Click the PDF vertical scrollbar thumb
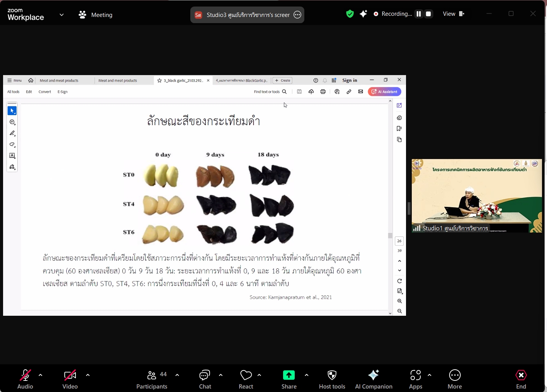The width and height of the screenshot is (547, 392). pyautogui.click(x=390, y=236)
